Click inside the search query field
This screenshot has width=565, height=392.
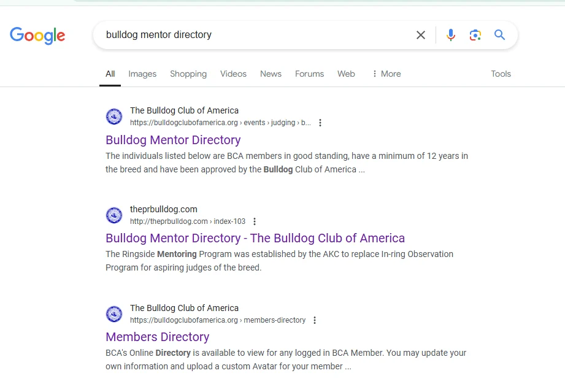(245, 35)
